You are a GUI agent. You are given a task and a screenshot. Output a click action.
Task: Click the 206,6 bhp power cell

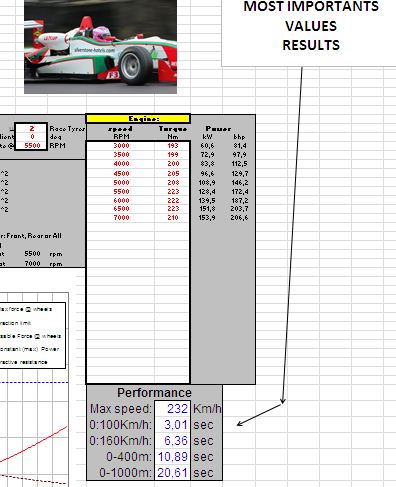pyautogui.click(x=239, y=217)
